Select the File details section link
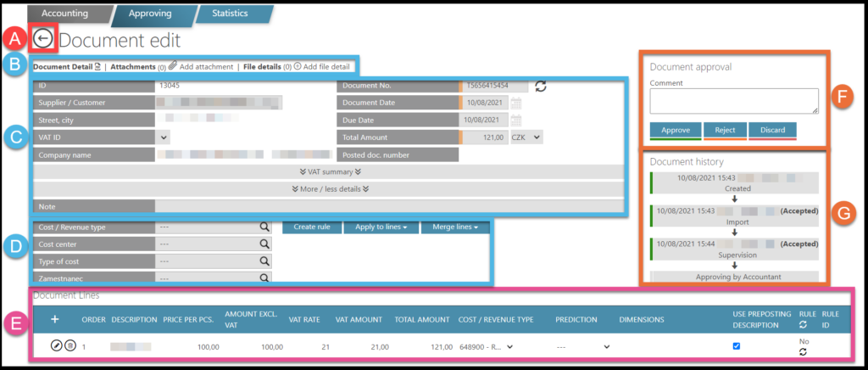The image size is (868, 370). click(263, 66)
